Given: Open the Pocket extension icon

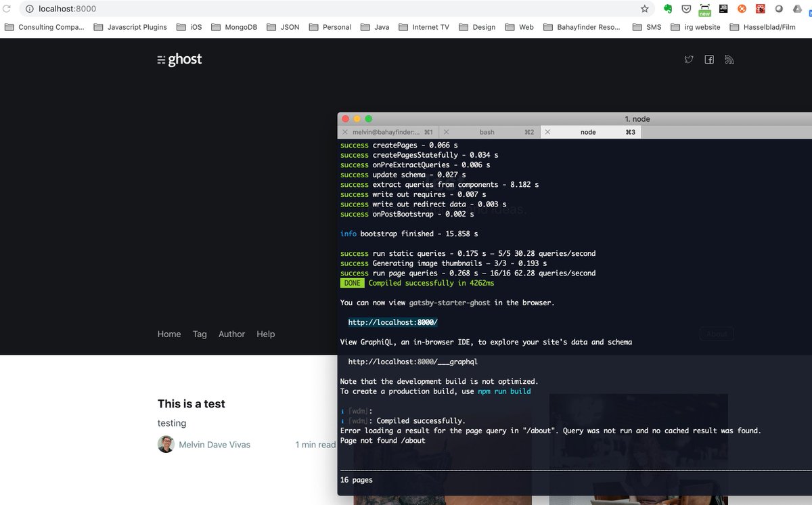Looking at the screenshot, I should [686, 9].
